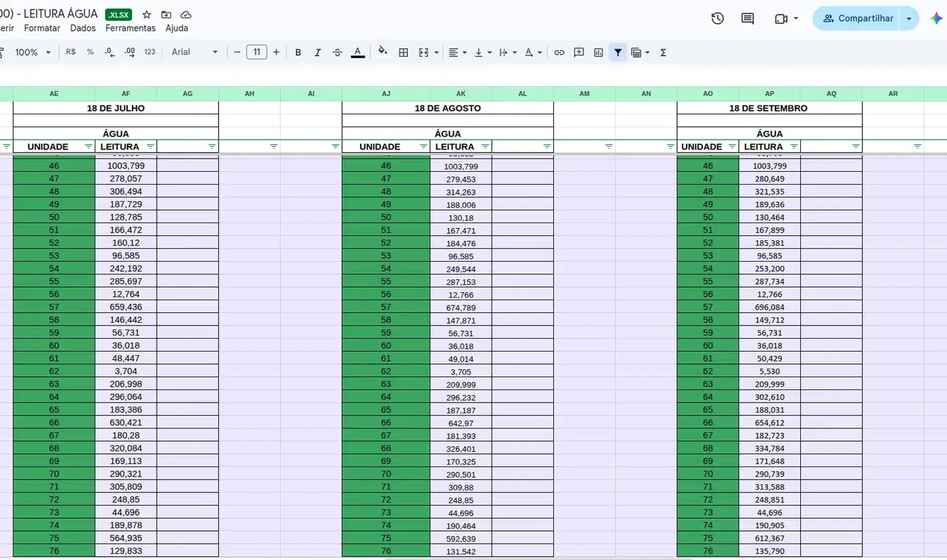Insert a chart from toolbar
The image size is (947, 560).
point(599,52)
